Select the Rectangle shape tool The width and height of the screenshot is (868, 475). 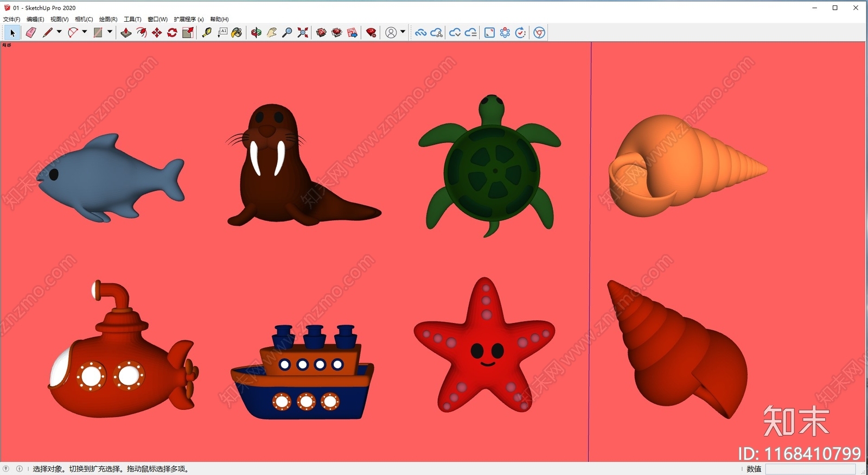click(98, 33)
